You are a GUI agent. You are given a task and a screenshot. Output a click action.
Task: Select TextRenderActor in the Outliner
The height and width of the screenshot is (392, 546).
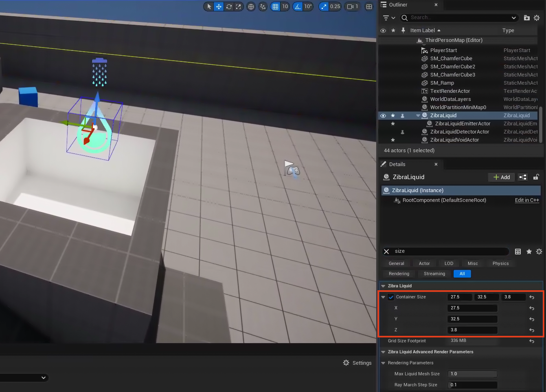coord(450,91)
